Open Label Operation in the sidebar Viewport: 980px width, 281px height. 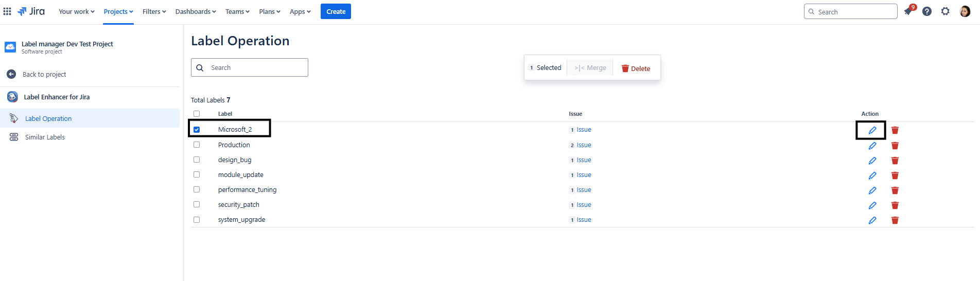click(x=90, y=118)
